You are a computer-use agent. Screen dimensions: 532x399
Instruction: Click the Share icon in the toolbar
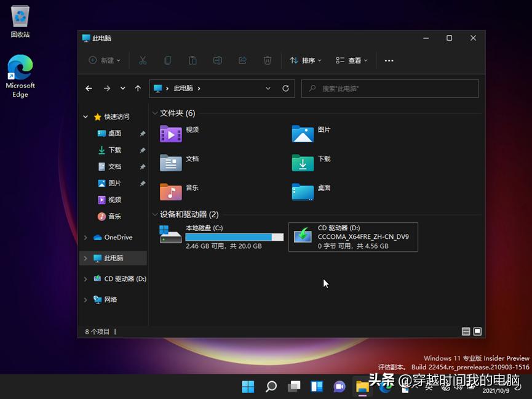[x=242, y=60]
